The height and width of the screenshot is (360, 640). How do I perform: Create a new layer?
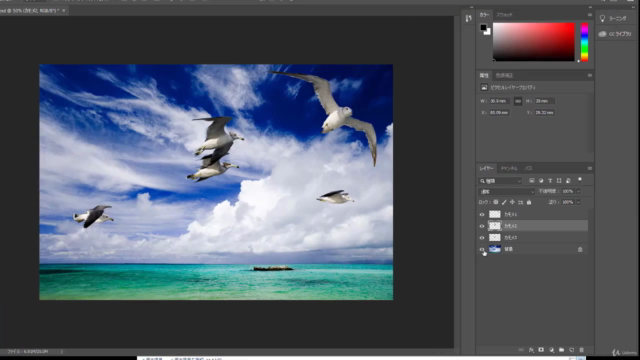pyautogui.click(x=571, y=350)
